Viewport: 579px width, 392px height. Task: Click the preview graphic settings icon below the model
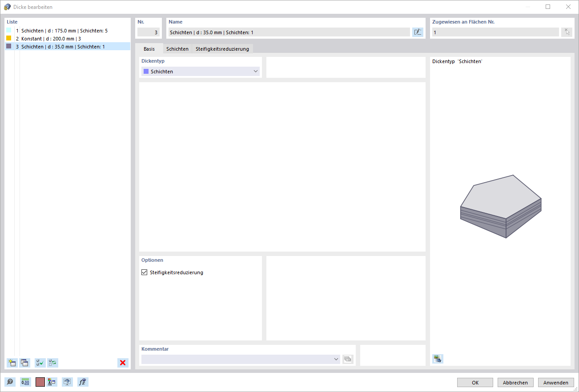438,359
